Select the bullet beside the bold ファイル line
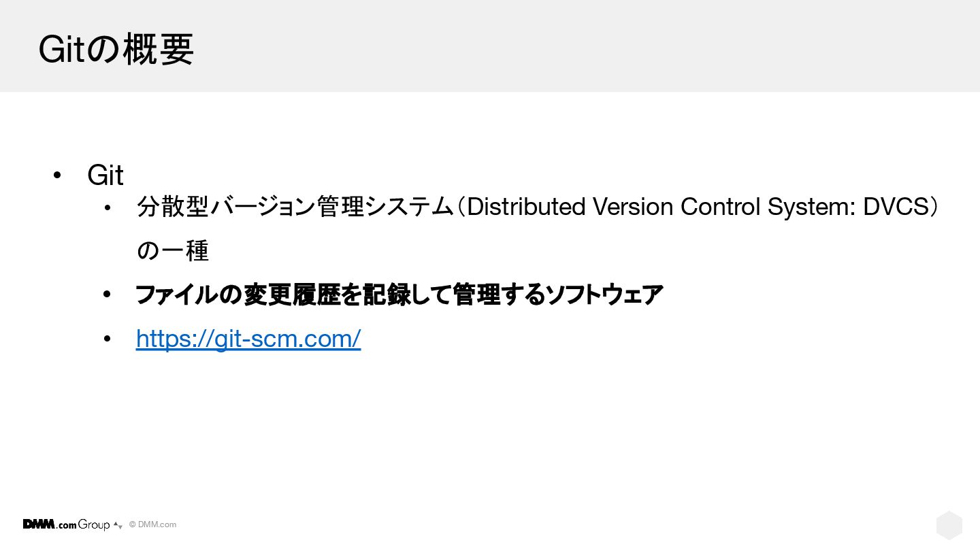This screenshot has width=980, height=551. click(107, 295)
